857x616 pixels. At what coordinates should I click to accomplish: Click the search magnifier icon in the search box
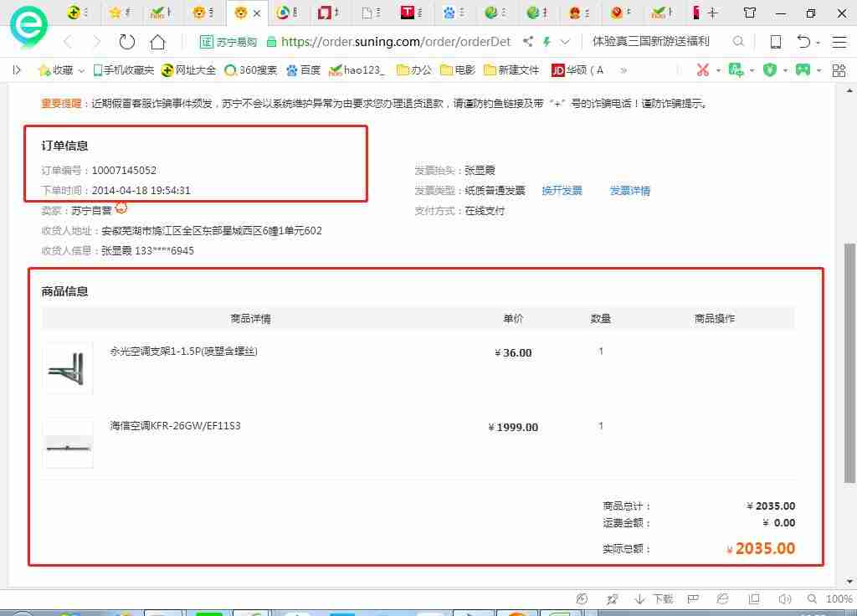738,41
